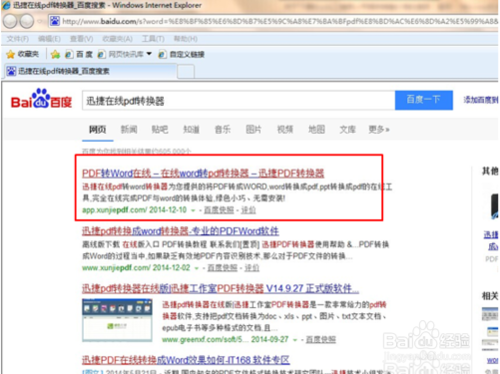Switch to the 图片 search tab
Image resolution: width=500 pixels, height=374 pixels.
tap(254, 129)
